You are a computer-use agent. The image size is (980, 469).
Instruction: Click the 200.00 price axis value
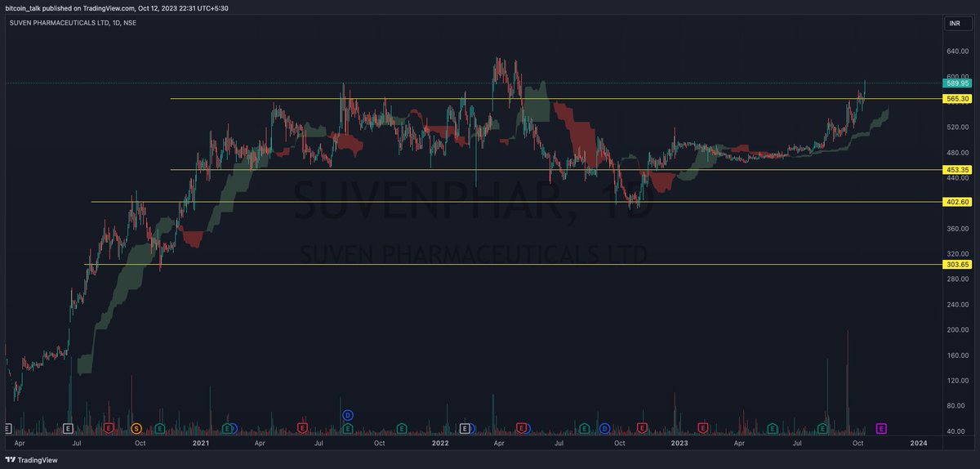tap(957, 330)
